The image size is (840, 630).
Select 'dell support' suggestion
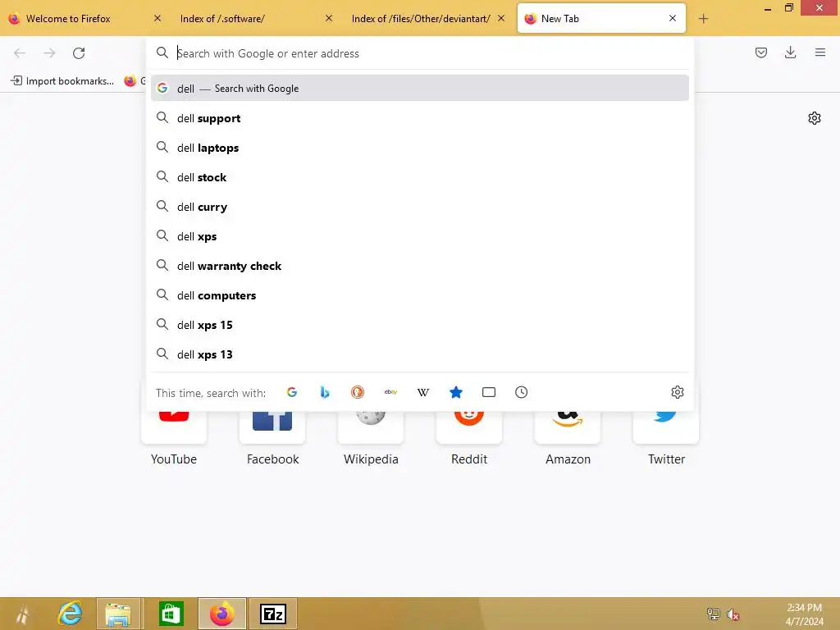click(x=420, y=118)
